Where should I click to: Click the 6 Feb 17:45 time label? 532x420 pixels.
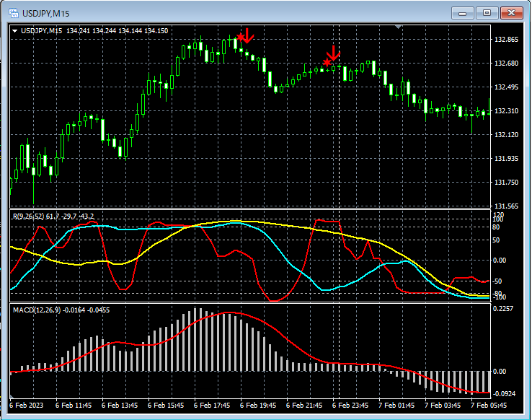pos(212,406)
